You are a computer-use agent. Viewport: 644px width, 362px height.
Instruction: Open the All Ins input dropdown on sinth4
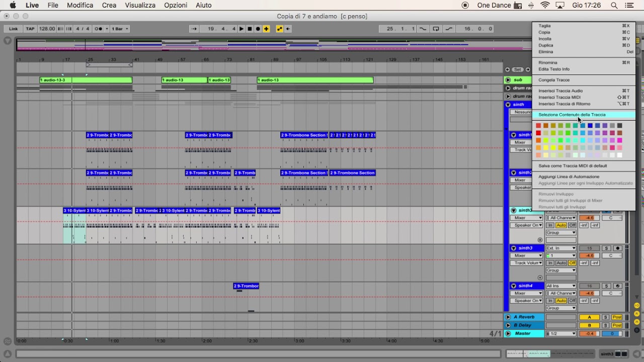[x=561, y=286]
